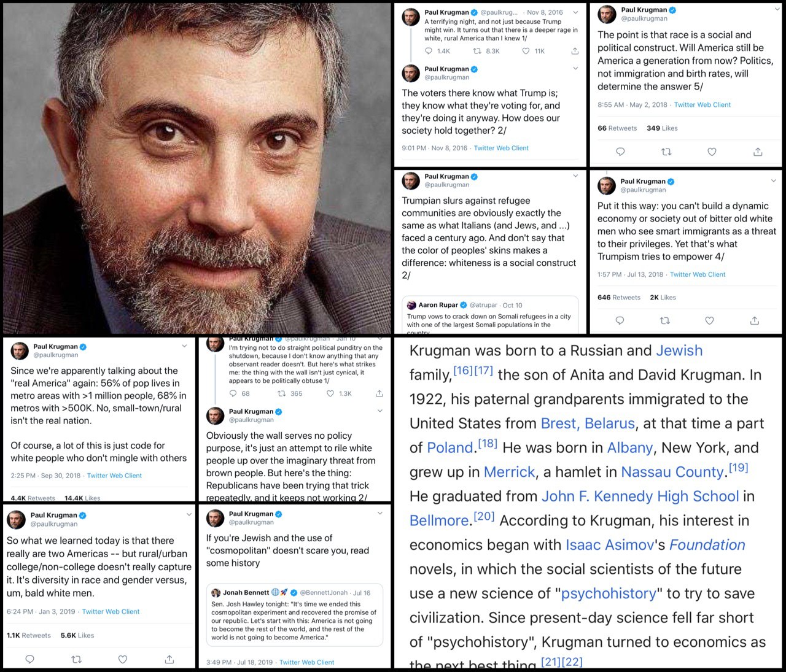The width and height of the screenshot is (786, 672).
Task: Reply to the Jul 13, 2018 tweet
Action: (x=620, y=320)
